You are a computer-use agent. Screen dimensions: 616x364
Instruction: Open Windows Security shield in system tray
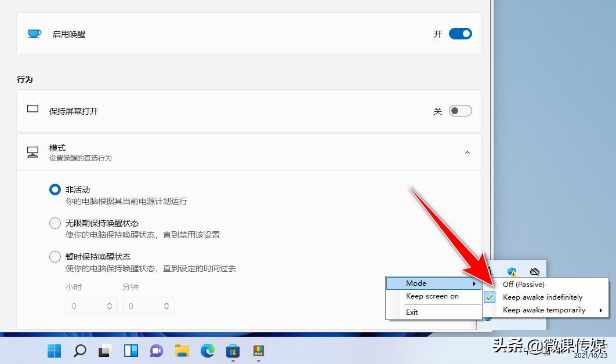(511, 271)
